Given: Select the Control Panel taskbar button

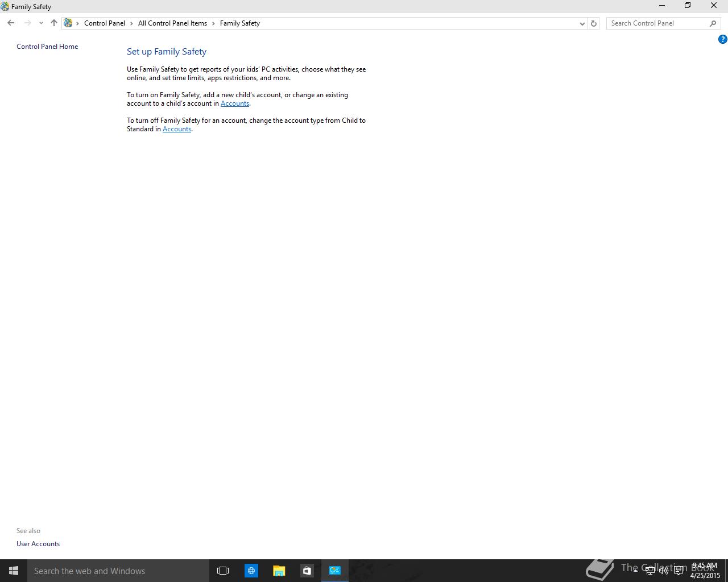Looking at the screenshot, I should [335, 571].
